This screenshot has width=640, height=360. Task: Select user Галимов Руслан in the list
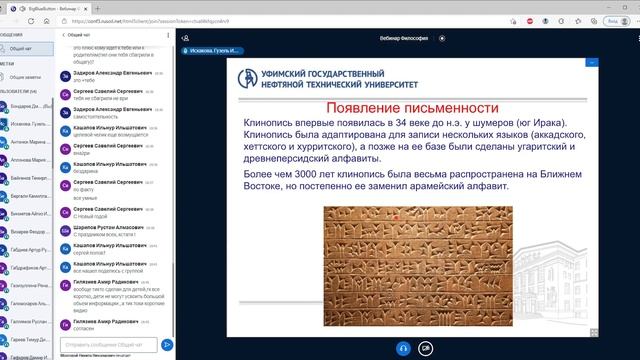coord(26,322)
